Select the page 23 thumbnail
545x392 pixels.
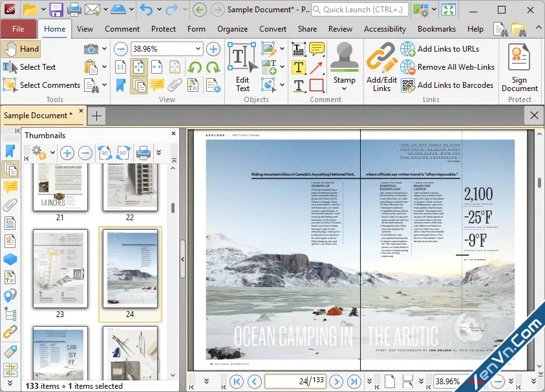60,269
